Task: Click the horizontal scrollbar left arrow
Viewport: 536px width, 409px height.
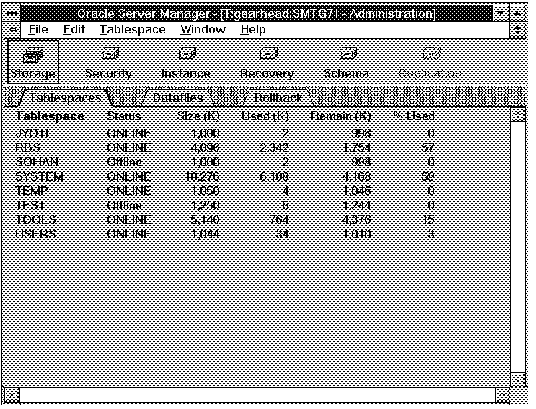Action: [x=12, y=396]
